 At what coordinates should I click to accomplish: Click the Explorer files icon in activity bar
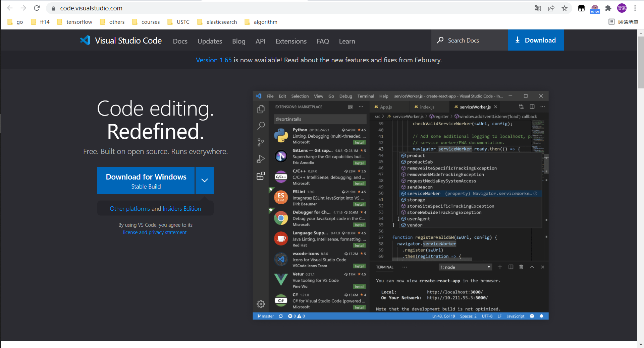pyautogui.click(x=261, y=110)
